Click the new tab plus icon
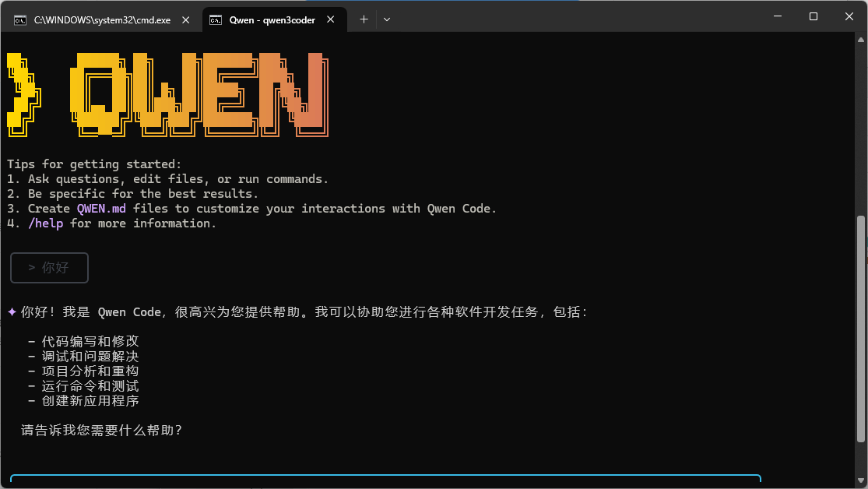 363,19
